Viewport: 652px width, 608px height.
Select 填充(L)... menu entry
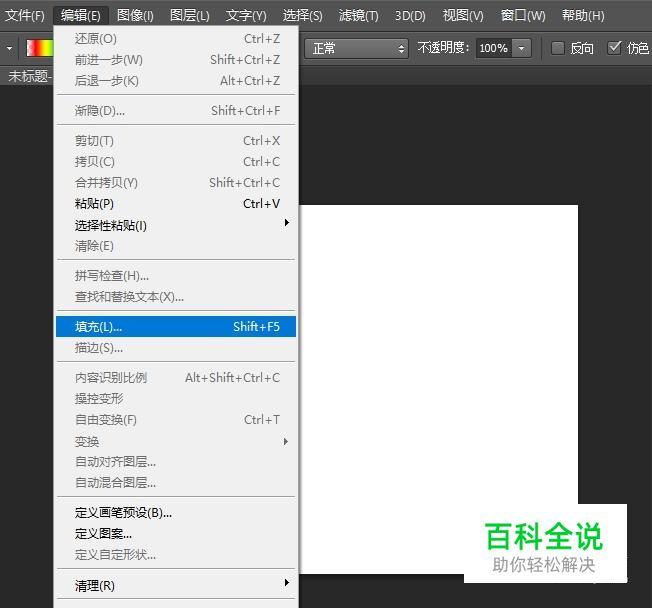point(176,327)
